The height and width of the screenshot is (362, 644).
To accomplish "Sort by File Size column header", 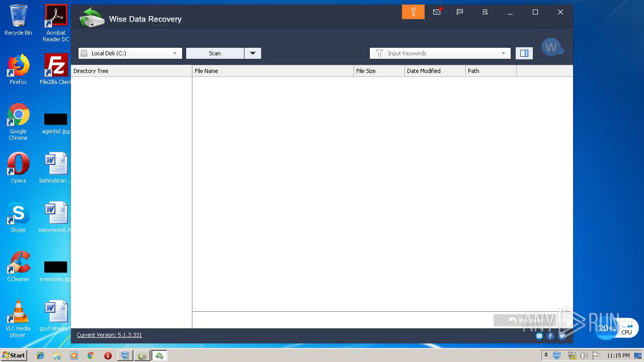I will (379, 71).
